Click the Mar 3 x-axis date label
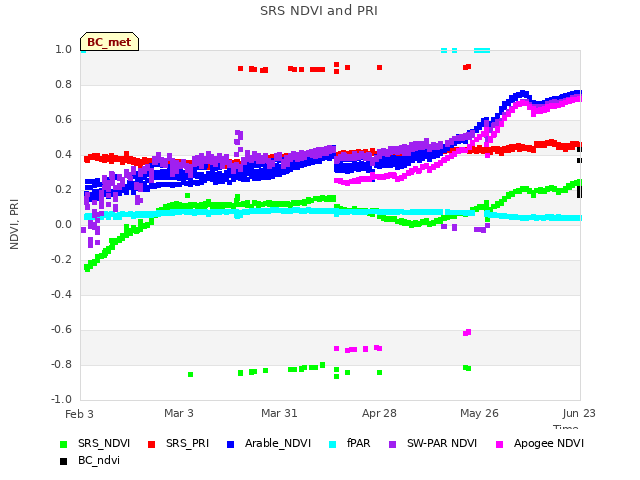 [x=179, y=413]
